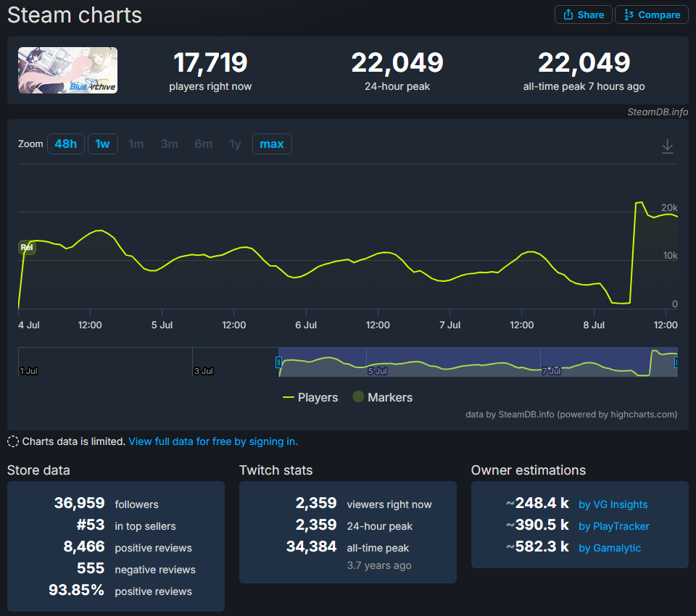Select the 1y zoom range
This screenshot has width=696, height=616.
point(235,143)
